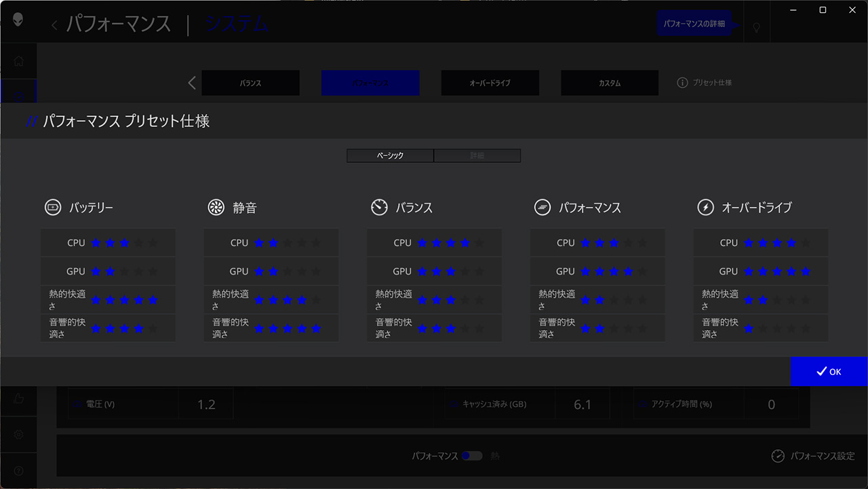Viewport: 868px width, 489px height.
Task: Select the カスタム preset button
Action: point(610,83)
